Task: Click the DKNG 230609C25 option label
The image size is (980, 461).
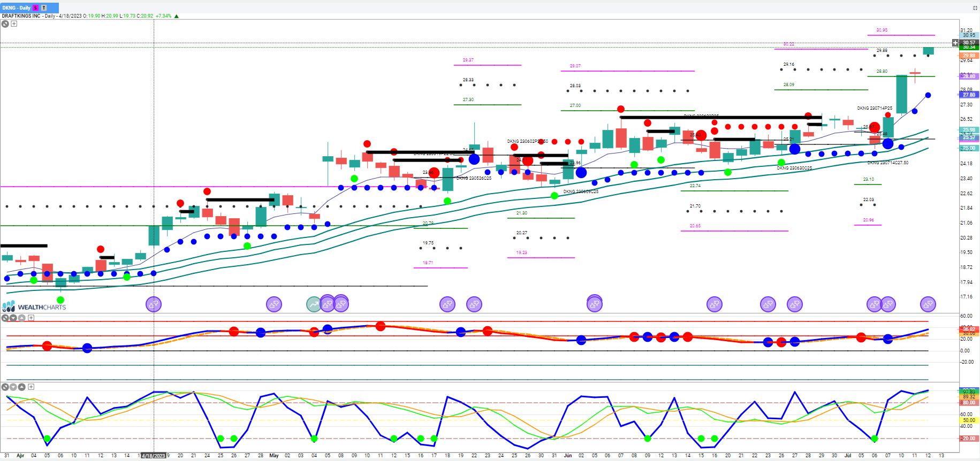Action: [581, 191]
